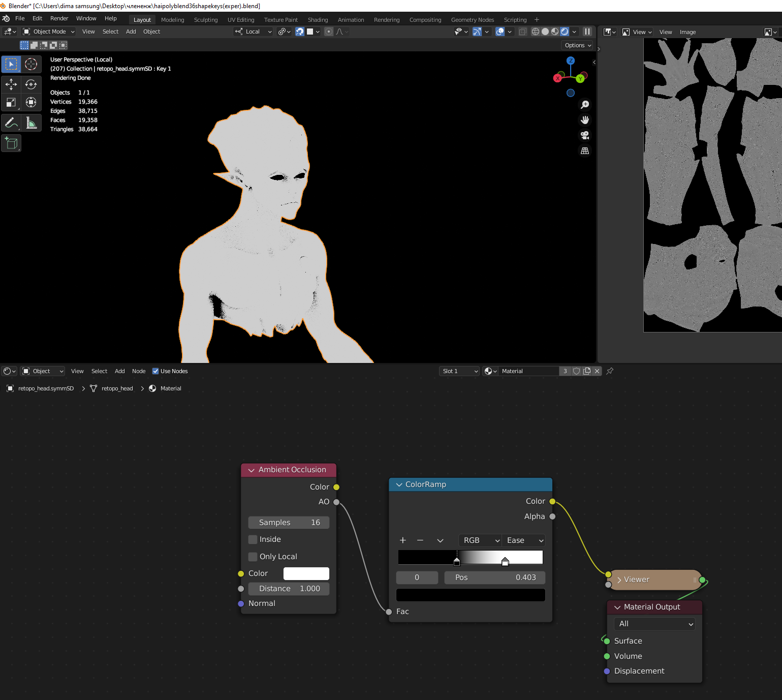The height and width of the screenshot is (700, 782).
Task: Click the Add Cube tool
Action: (x=11, y=143)
